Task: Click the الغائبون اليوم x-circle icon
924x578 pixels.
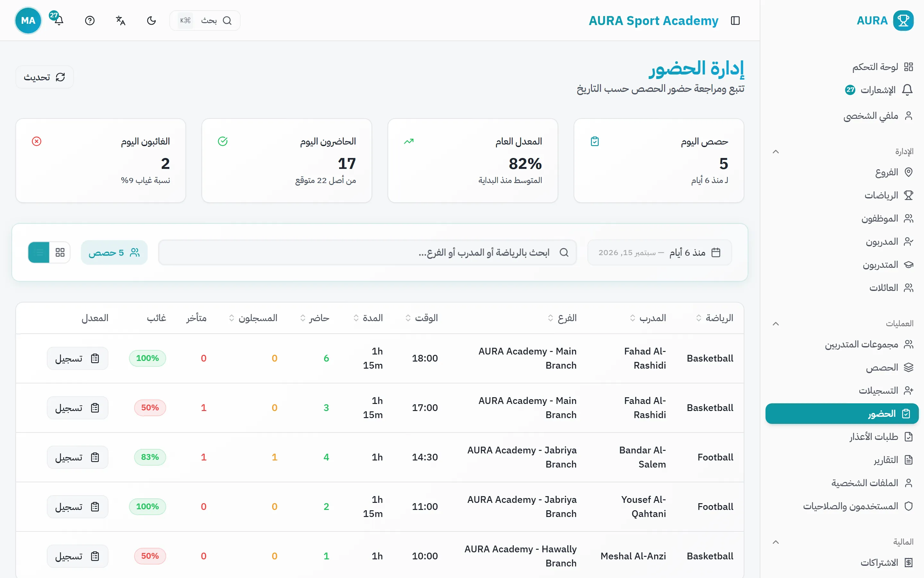Action: [37, 141]
